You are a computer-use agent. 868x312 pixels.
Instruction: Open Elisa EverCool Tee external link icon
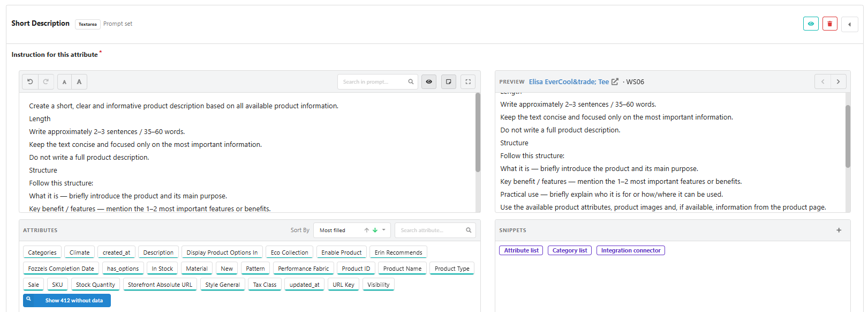(x=615, y=81)
